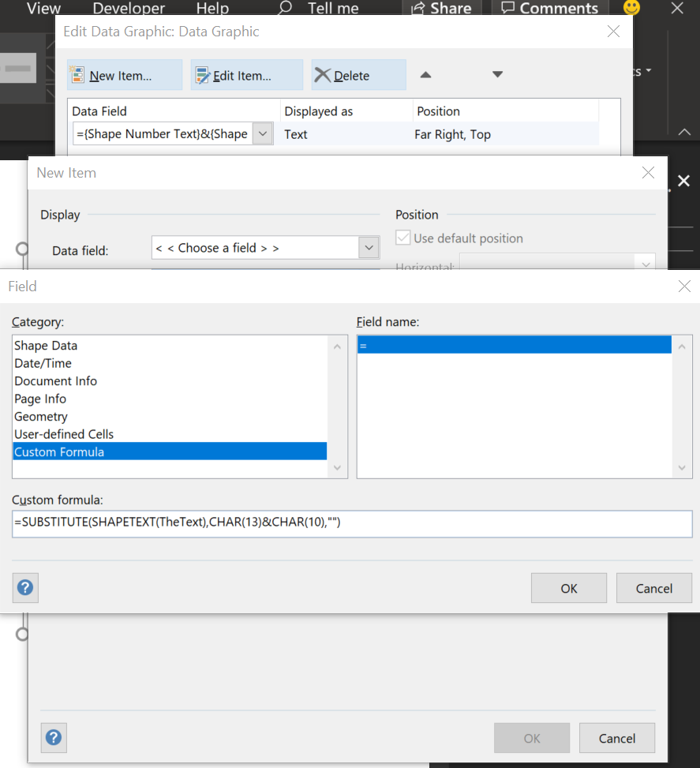The height and width of the screenshot is (768, 700).
Task: Move the selected data graphic item down
Action: click(x=497, y=73)
